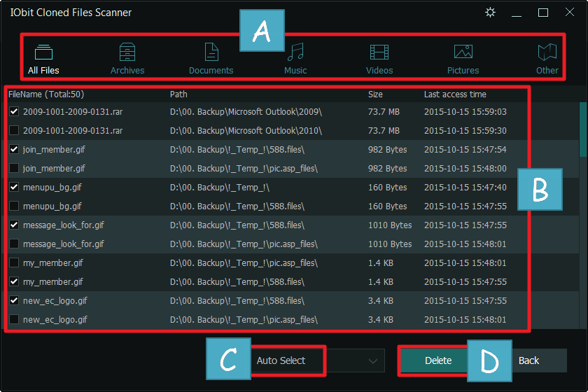Sort by the Size column header
Screen dimensions: 588x392
click(375, 94)
